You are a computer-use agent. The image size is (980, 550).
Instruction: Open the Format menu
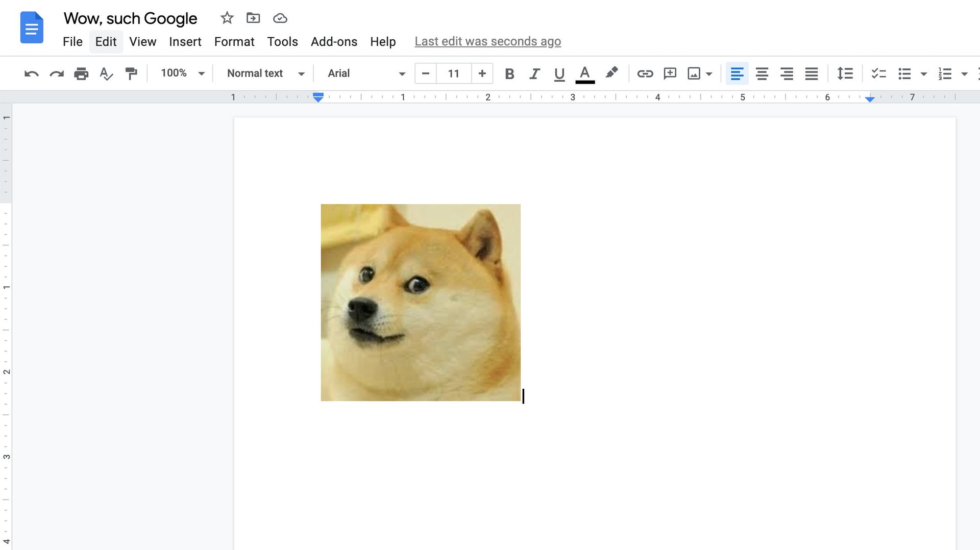click(x=234, y=42)
